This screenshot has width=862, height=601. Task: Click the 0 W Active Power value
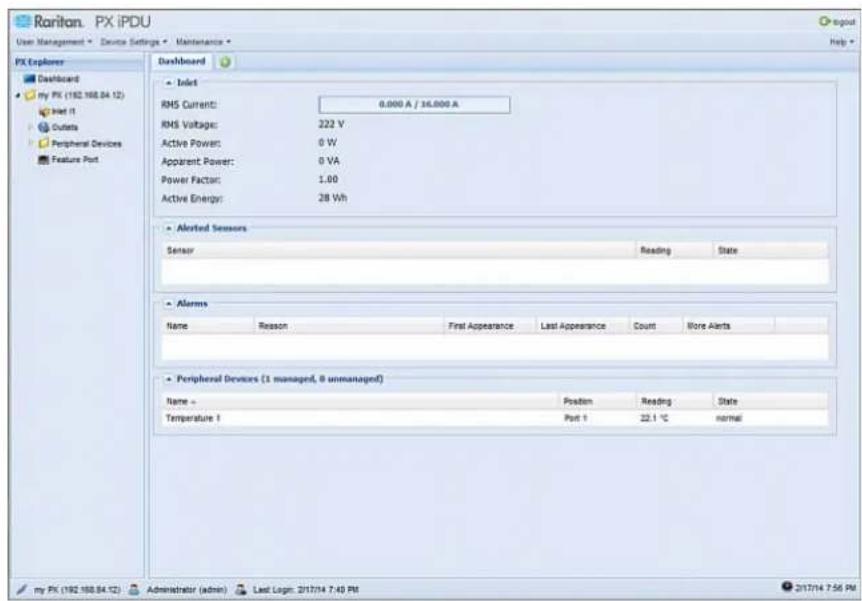click(x=327, y=142)
